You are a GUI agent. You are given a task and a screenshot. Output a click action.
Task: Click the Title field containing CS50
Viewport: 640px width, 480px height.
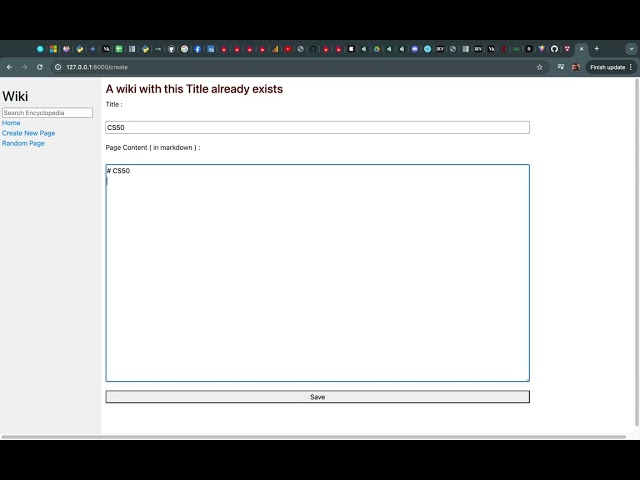pyautogui.click(x=318, y=127)
